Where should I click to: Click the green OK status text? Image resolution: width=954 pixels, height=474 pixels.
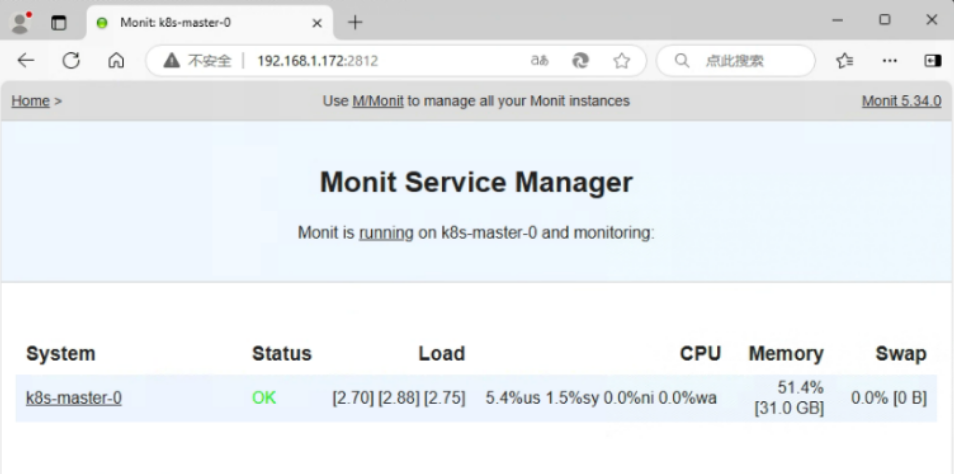pos(264,398)
